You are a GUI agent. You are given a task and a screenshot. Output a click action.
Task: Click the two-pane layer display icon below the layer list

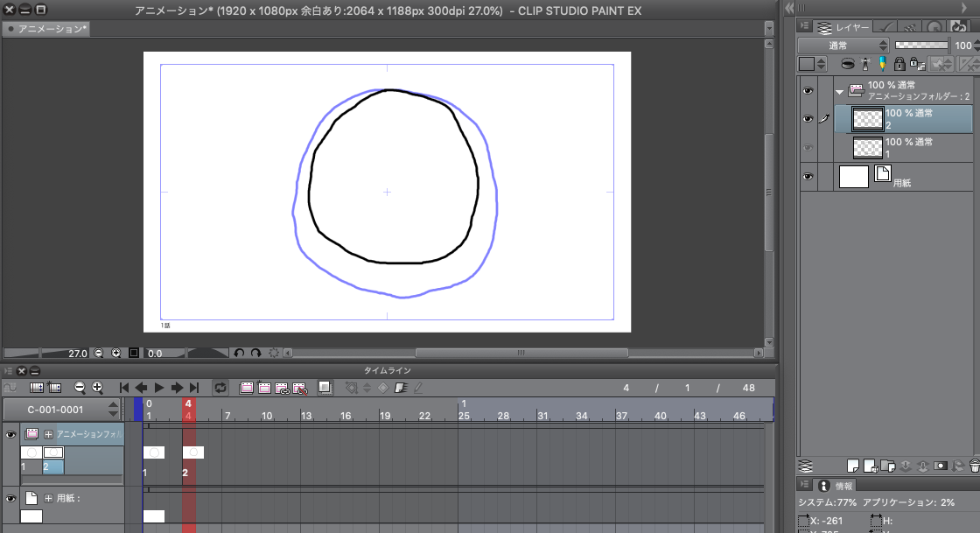[x=806, y=466]
